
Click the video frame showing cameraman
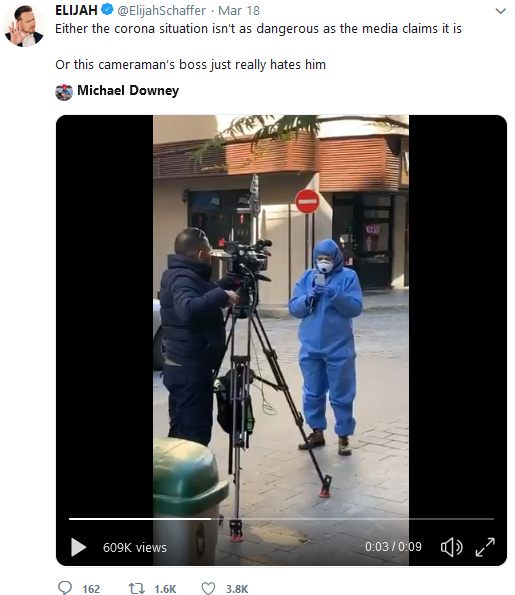(281, 315)
